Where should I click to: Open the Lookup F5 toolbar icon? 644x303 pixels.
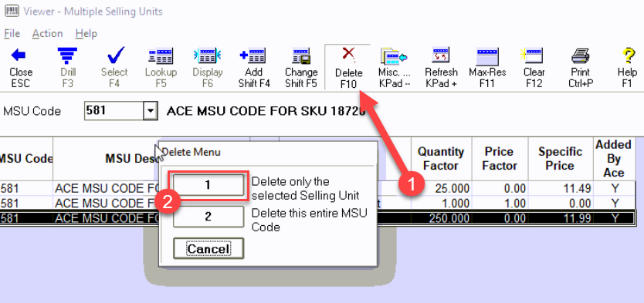coord(161,56)
